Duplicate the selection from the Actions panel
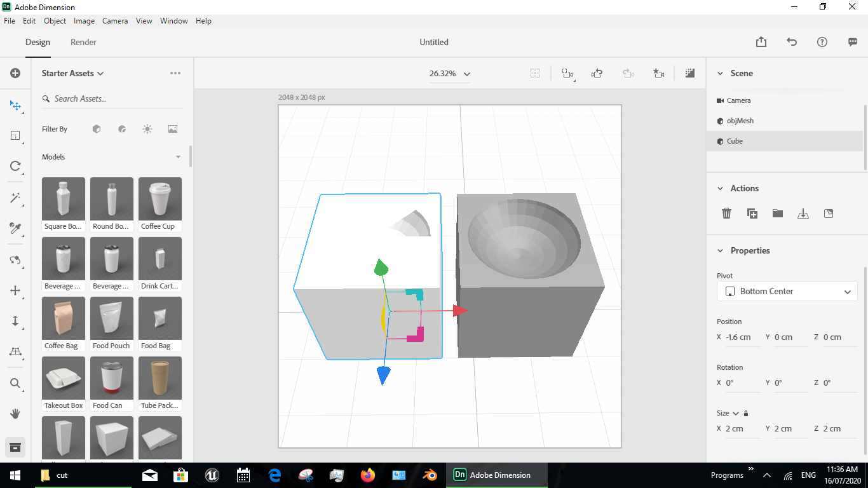This screenshot has width=868, height=488. click(x=752, y=213)
